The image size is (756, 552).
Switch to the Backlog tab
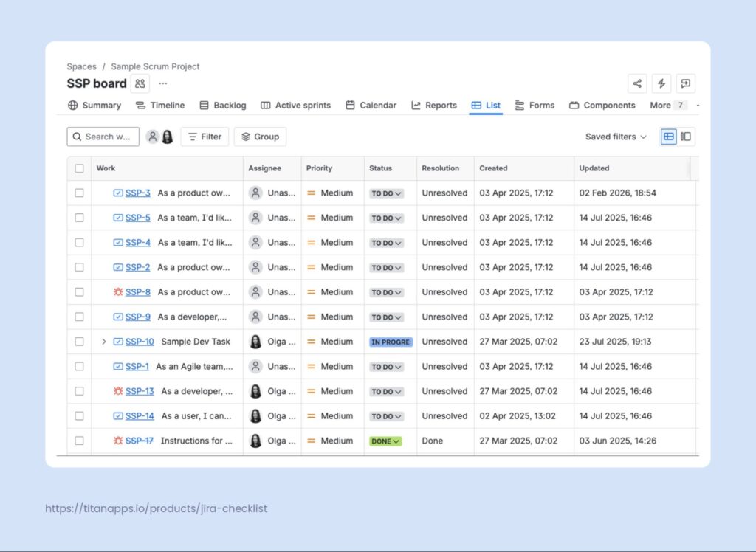pyautogui.click(x=222, y=105)
